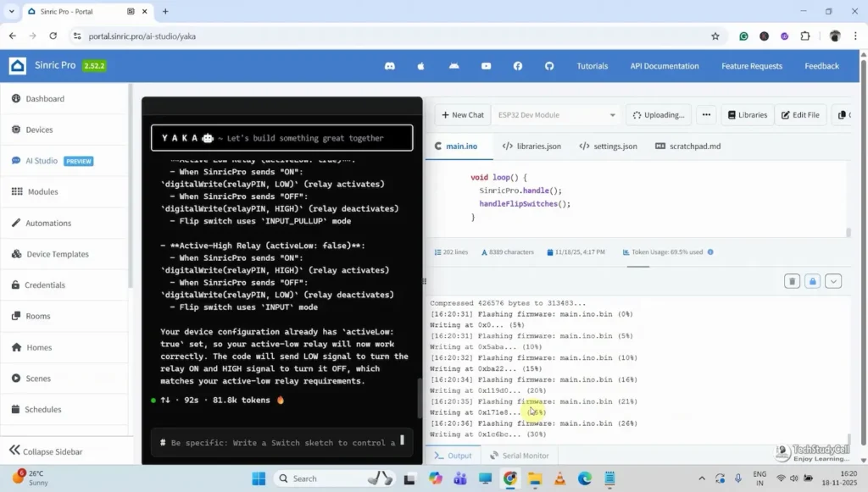This screenshot has height=492, width=868.
Task: Toggle the output scroll lock button
Action: tap(812, 281)
